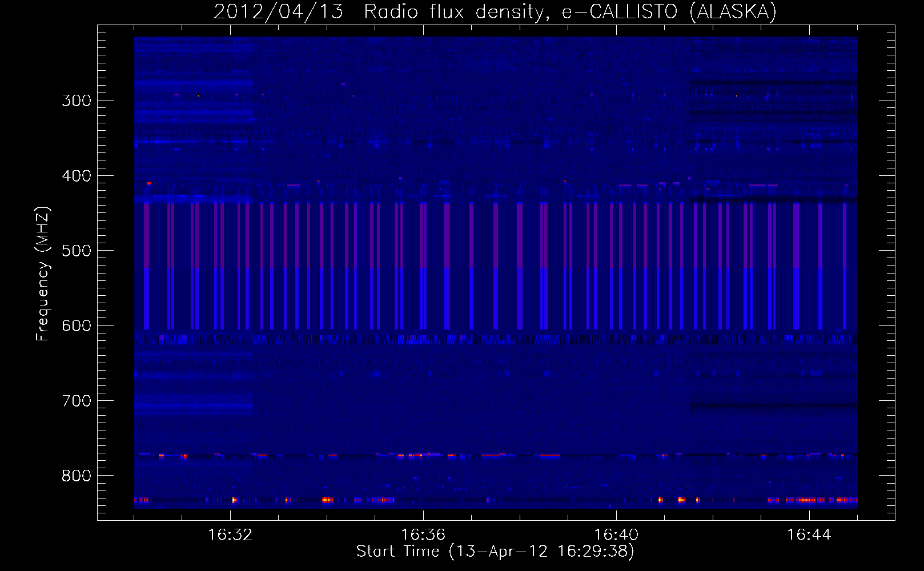Click the 'Frequency (MHZ)' y-axis label
The width and height of the screenshot is (924, 571).
click(x=43, y=274)
